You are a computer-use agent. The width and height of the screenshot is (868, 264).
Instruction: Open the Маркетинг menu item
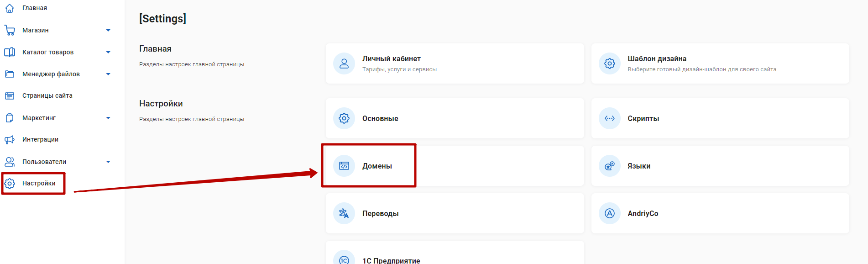39,118
